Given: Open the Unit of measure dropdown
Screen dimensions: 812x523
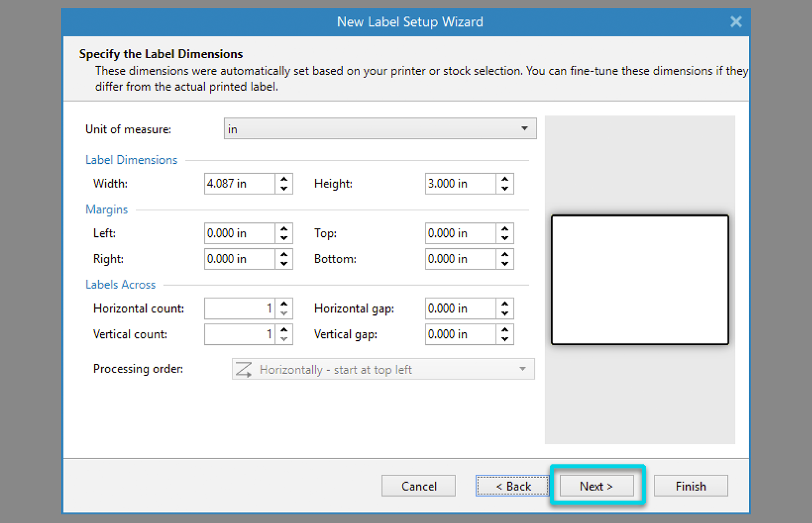Looking at the screenshot, I should point(524,129).
